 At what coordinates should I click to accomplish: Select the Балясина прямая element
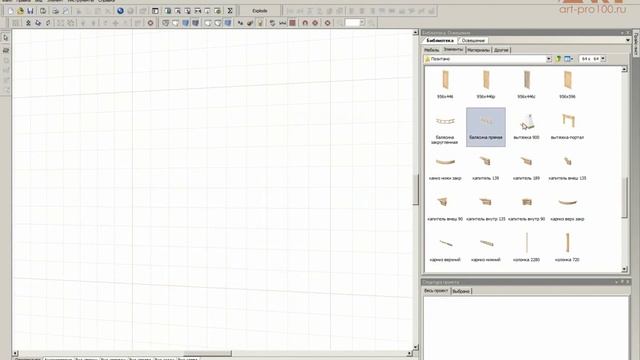click(486, 127)
